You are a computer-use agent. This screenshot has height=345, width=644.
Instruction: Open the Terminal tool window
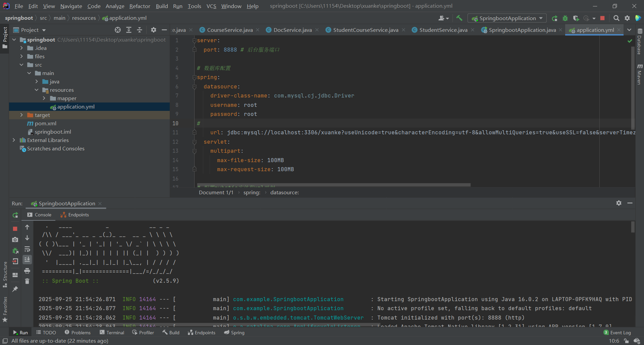point(112,333)
